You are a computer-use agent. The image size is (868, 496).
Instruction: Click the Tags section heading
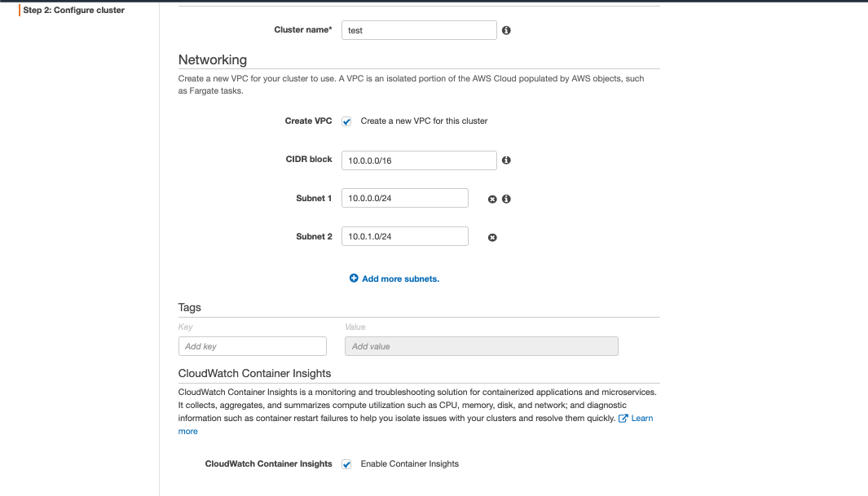(189, 307)
